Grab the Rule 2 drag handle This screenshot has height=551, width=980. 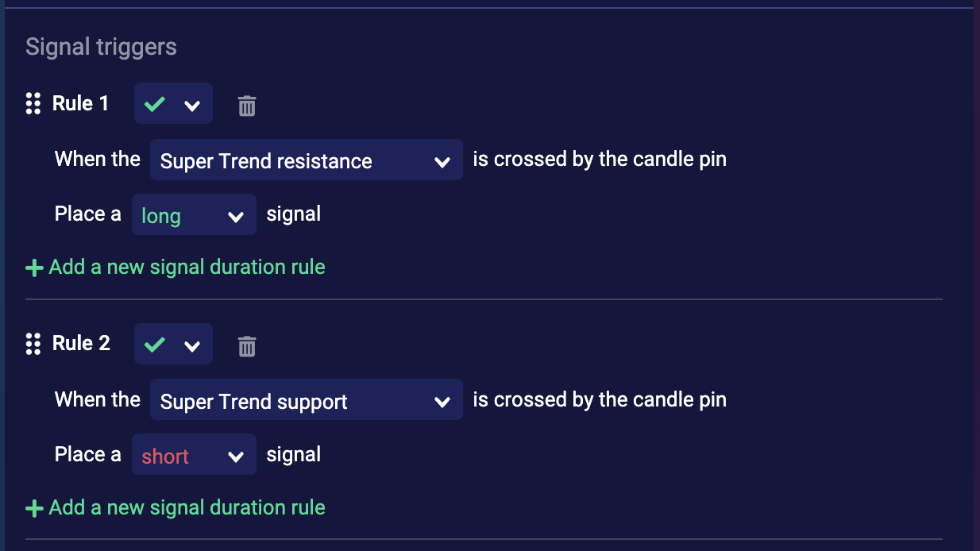tap(33, 344)
